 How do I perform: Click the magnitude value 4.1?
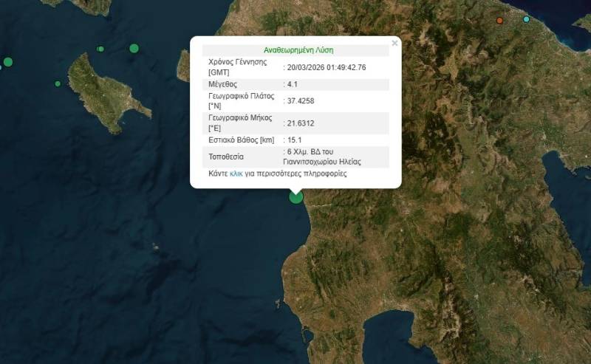[x=293, y=85]
